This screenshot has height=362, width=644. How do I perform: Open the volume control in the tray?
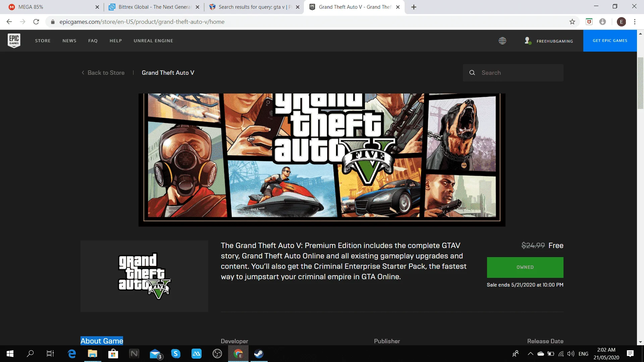pyautogui.click(x=571, y=354)
